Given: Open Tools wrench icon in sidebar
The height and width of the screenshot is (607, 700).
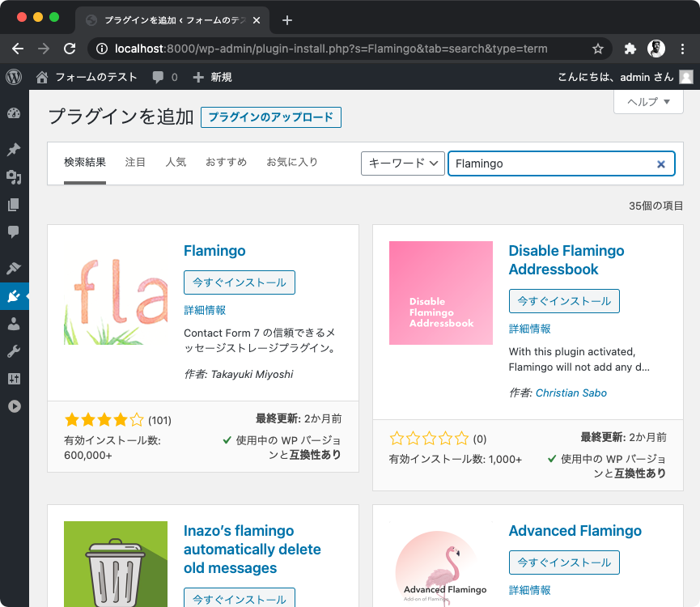Looking at the screenshot, I should [14, 351].
